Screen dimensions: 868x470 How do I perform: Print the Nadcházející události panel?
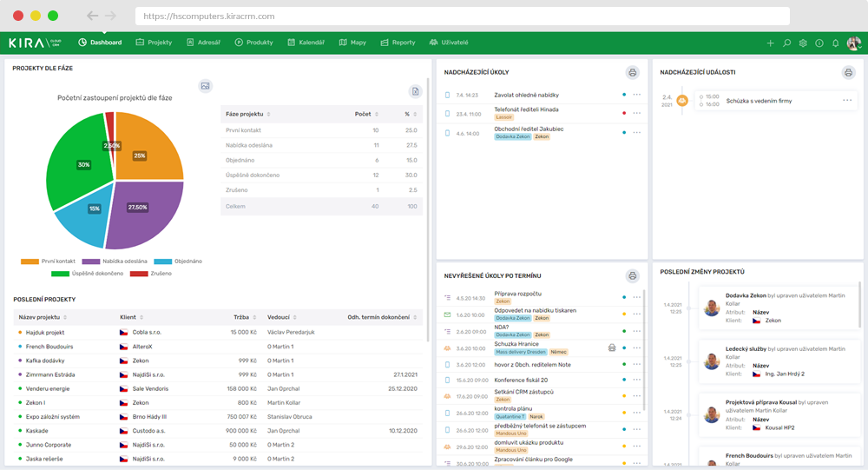pyautogui.click(x=848, y=72)
